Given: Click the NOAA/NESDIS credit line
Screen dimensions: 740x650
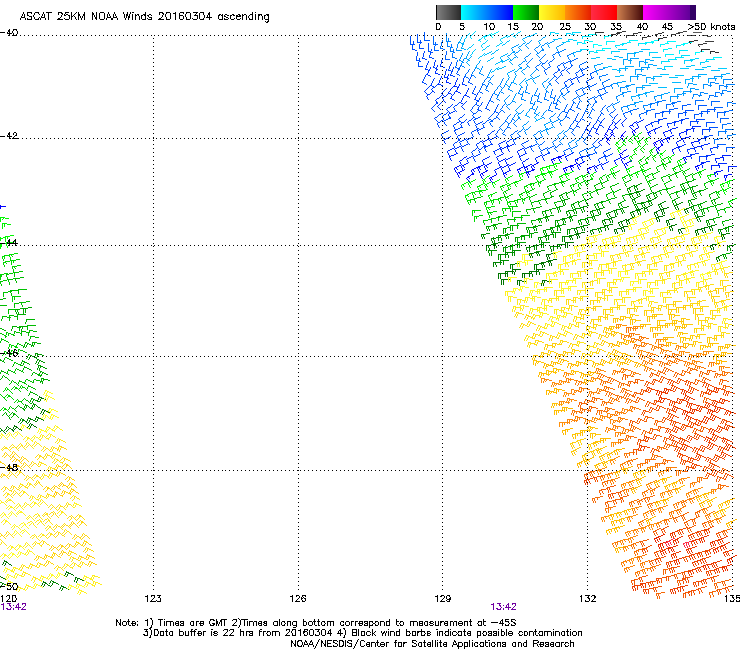Looking at the screenshot, I should pyautogui.click(x=432, y=644).
